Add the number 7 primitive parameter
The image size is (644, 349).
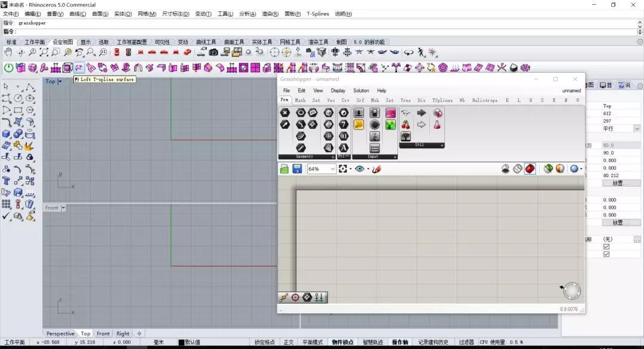(x=343, y=125)
